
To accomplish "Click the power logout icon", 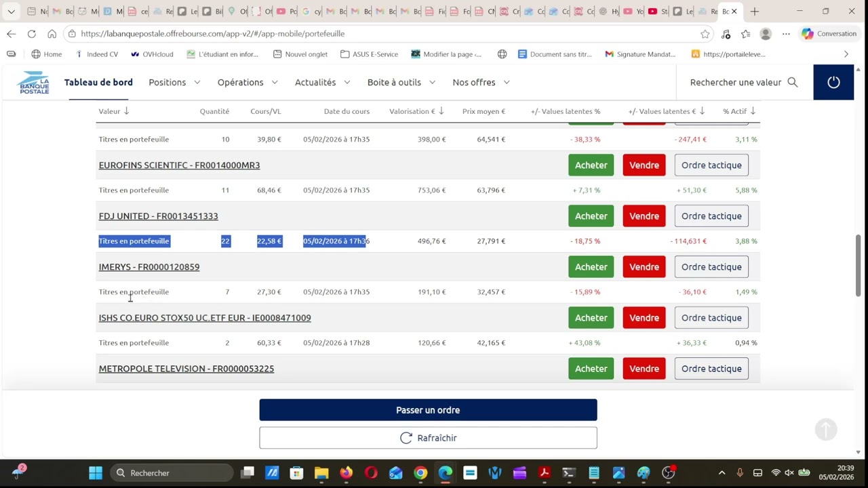I will click(833, 82).
